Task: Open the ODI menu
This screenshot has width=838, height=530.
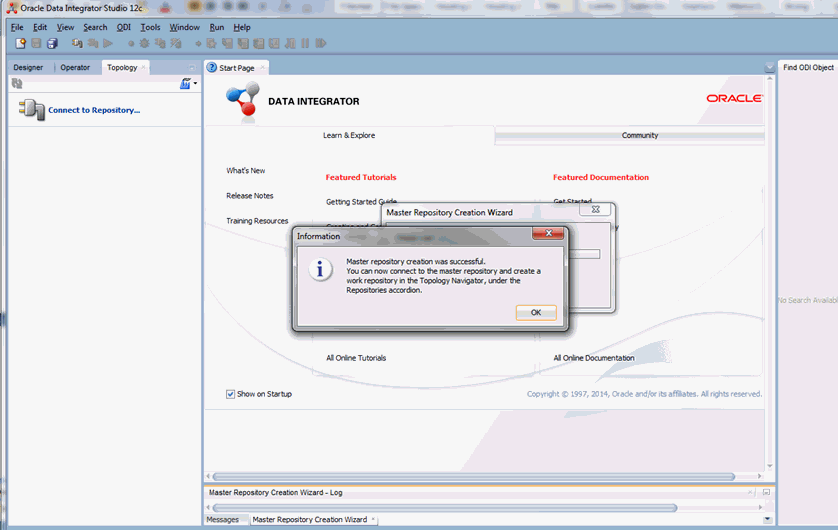Action: [124, 27]
